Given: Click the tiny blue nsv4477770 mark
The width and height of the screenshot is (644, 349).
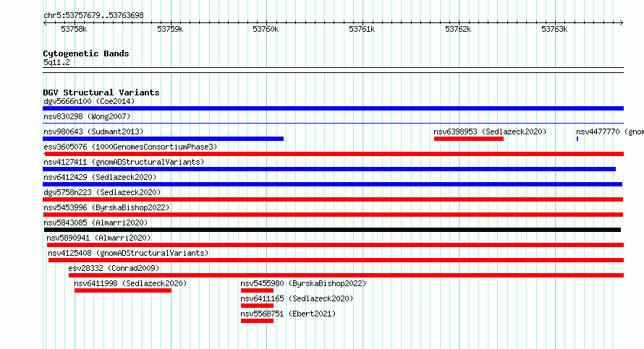Looking at the screenshot, I should 577,139.
